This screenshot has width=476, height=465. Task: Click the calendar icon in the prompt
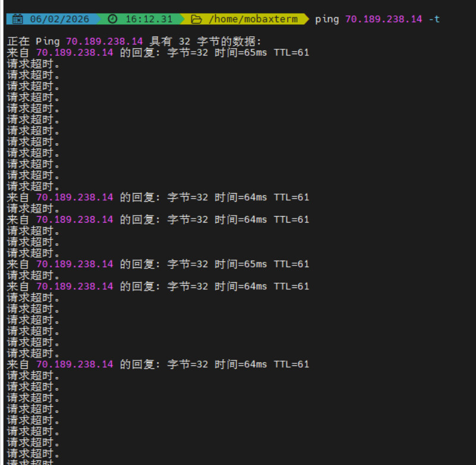pyautogui.click(x=17, y=19)
